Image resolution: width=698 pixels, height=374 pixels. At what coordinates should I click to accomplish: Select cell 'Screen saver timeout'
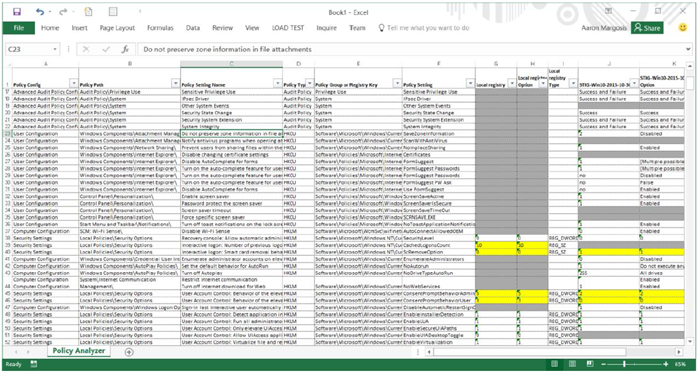pos(231,210)
